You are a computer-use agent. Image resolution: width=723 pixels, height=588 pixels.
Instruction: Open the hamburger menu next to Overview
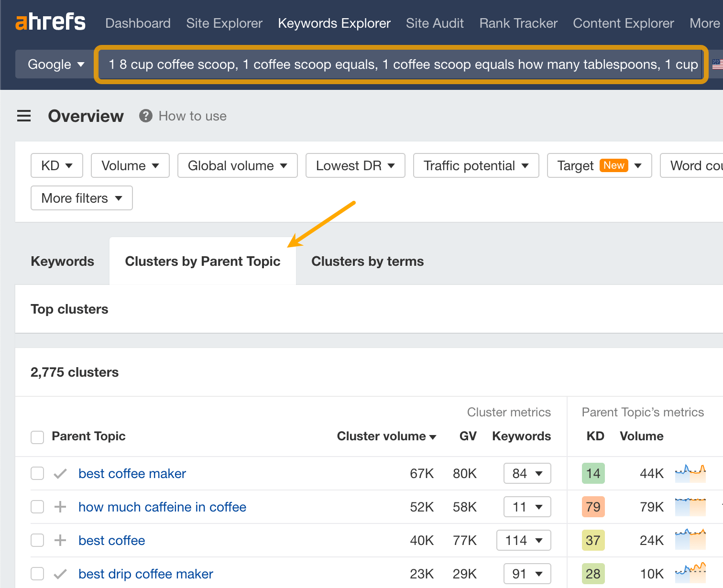coord(24,116)
